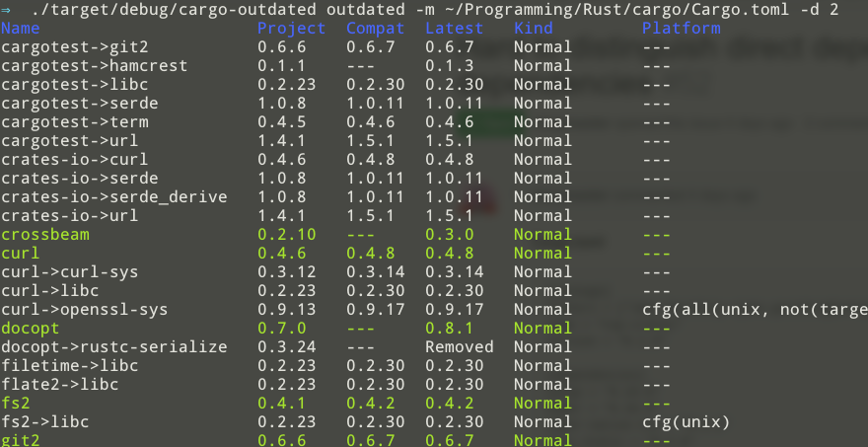Viewport: 868px width, 447px height.
Task: Select the flate2->libc row name
Action: [x=60, y=385]
